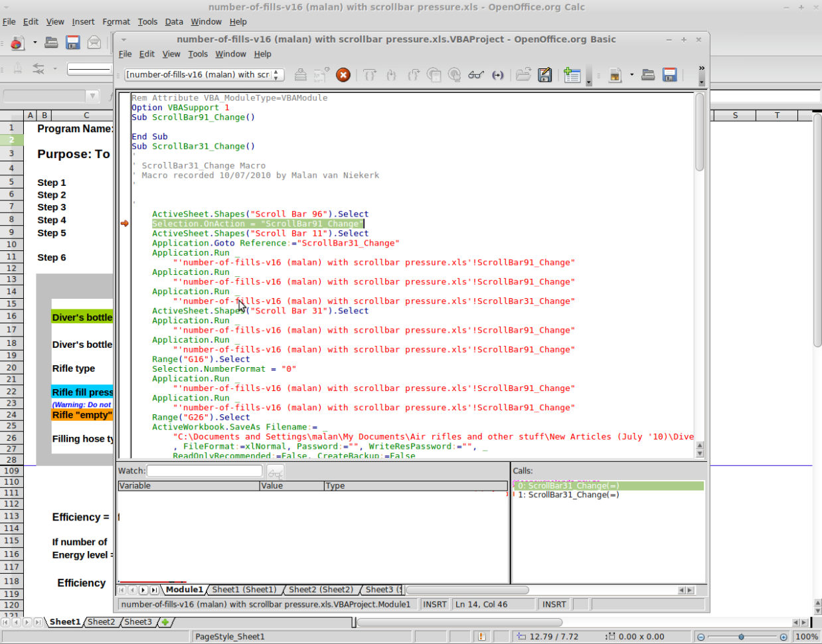Screen dimensions: 822x644
Task: Click the Watch input field
Action: pos(205,471)
